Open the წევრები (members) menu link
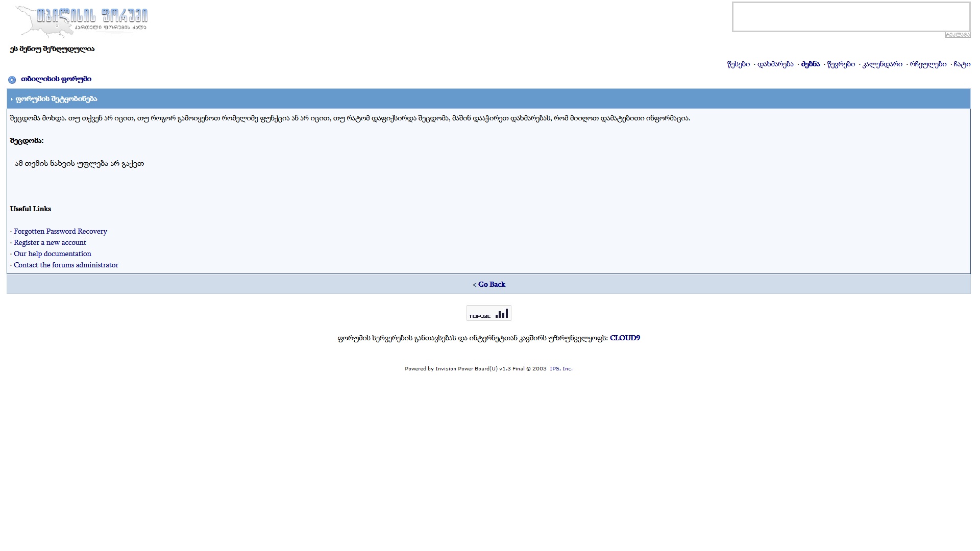The height and width of the screenshot is (551, 980). [x=841, y=64]
